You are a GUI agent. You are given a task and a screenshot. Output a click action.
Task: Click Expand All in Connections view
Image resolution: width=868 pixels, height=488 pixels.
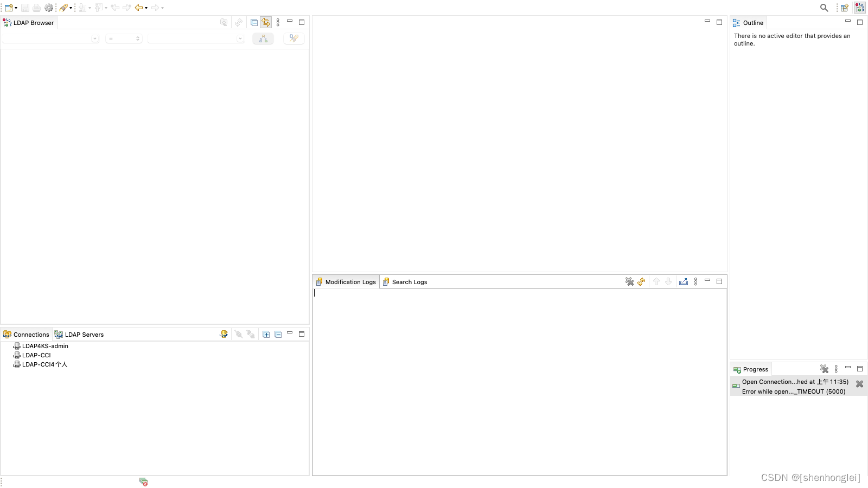[266, 335]
